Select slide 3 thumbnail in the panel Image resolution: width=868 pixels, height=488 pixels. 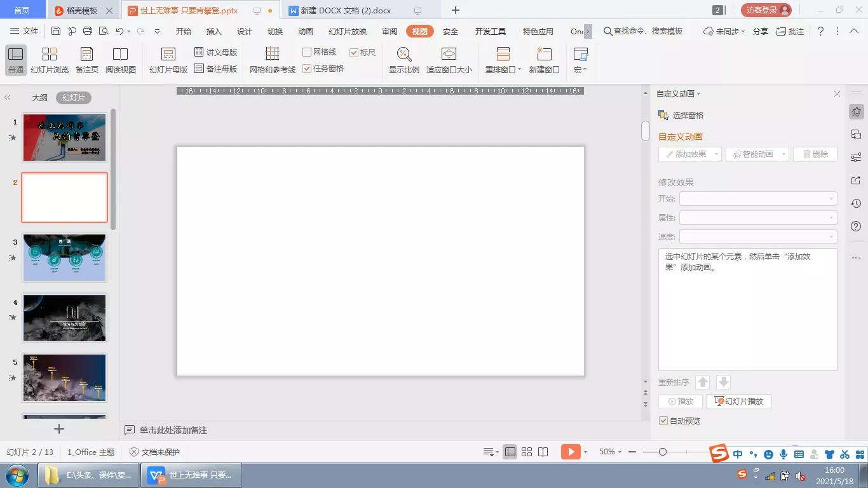(64, 257)
